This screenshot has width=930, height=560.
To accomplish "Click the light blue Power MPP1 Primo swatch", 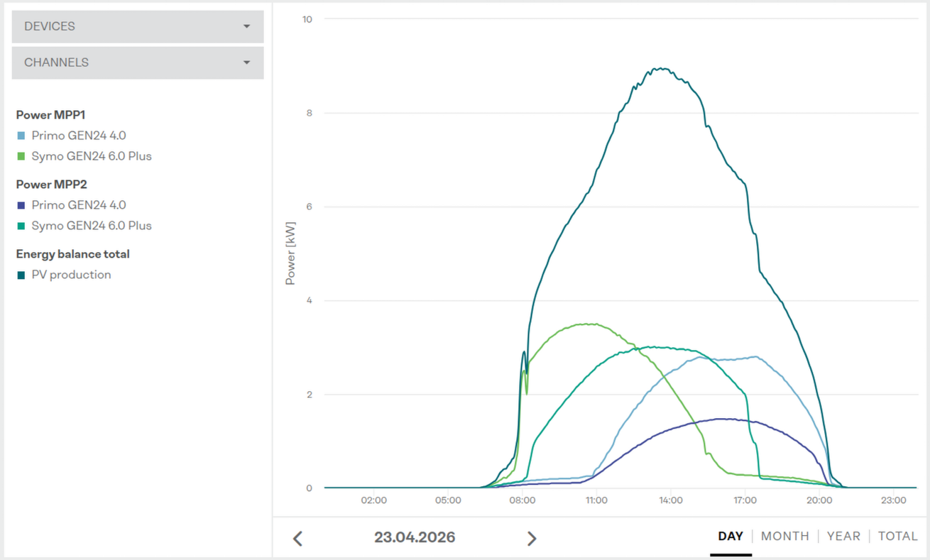I will [21, 136].
